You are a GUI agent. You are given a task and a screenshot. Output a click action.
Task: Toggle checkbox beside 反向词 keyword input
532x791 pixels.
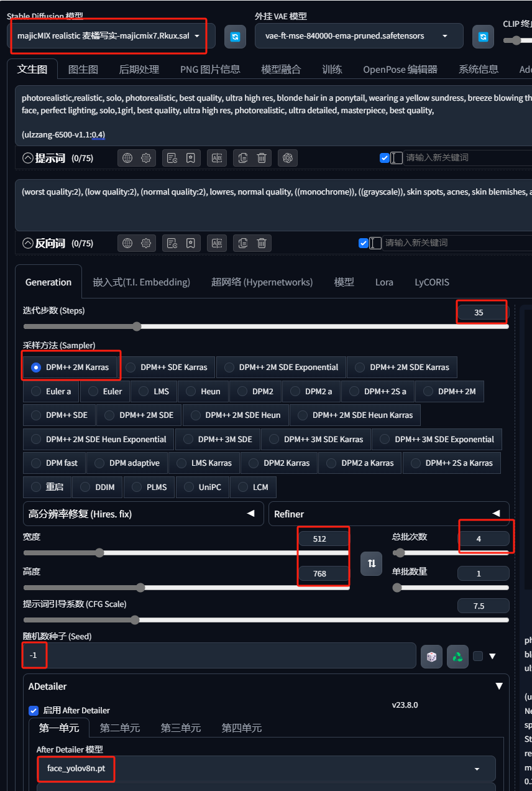pyautogui.click(x=364, y=243)
